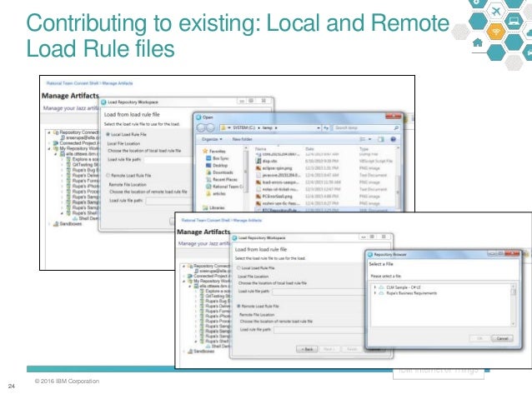532x399 pixels.
Task: Sort by the Type column in Open dialog
Action: (364, 149)
